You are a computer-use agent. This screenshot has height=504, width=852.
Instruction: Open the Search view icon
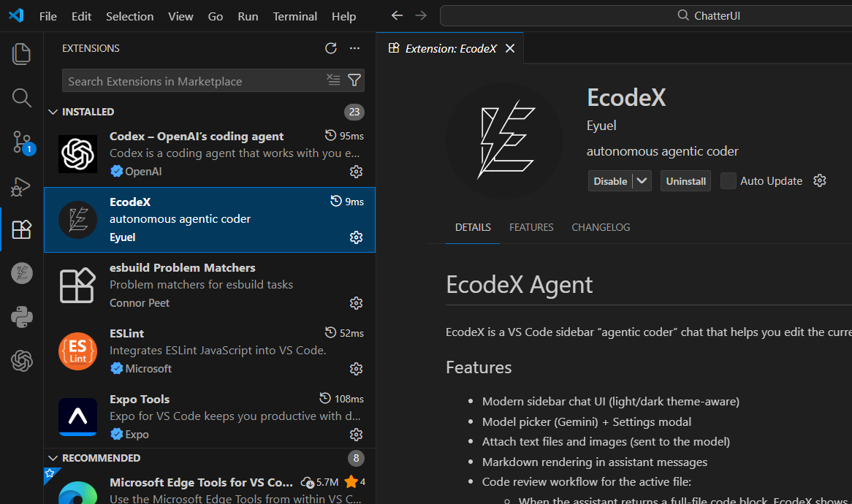tap(21, 97)
